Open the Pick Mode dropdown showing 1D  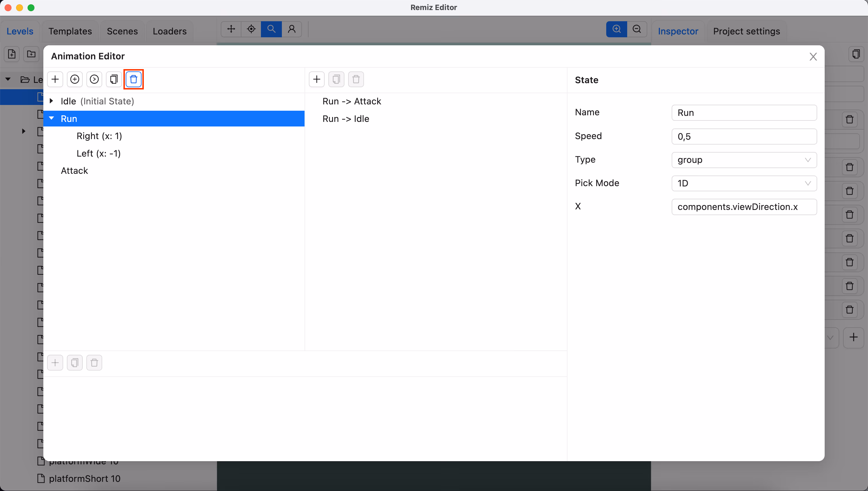[x=744, y=184]
